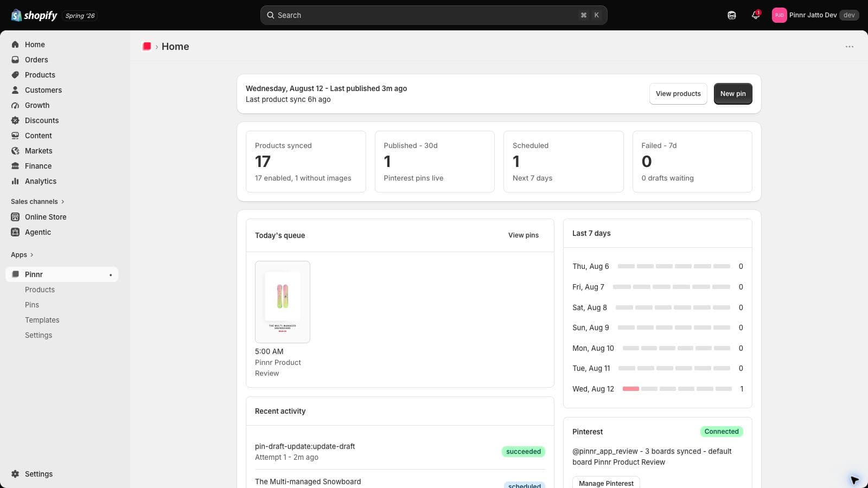This screenshot has height=488, width=868.
Task: Open the Analytics bar chart icon
Action: 15,181
